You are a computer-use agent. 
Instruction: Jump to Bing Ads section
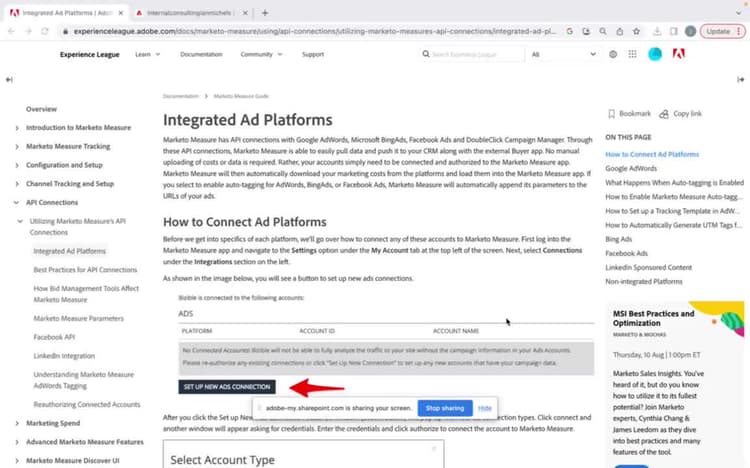618,239
